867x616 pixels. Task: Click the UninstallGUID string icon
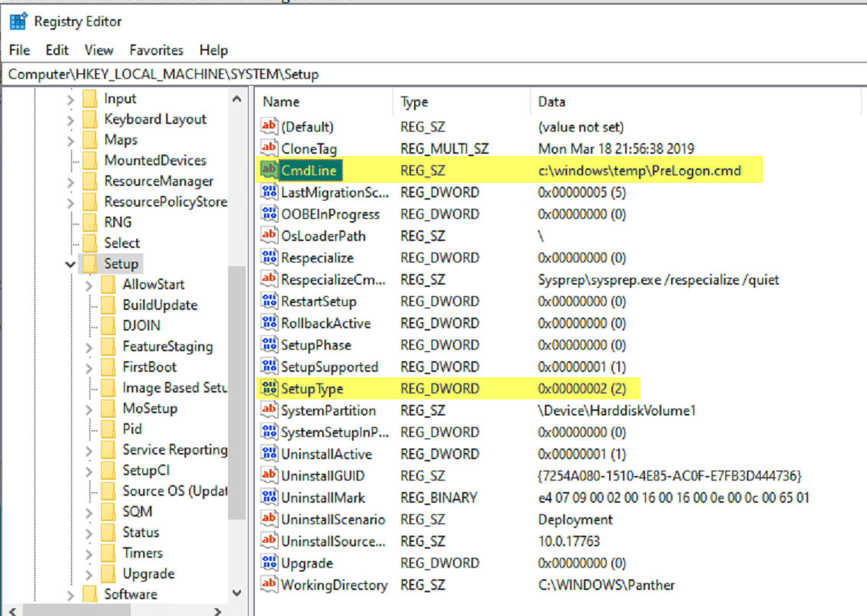[x=269, y=475]
